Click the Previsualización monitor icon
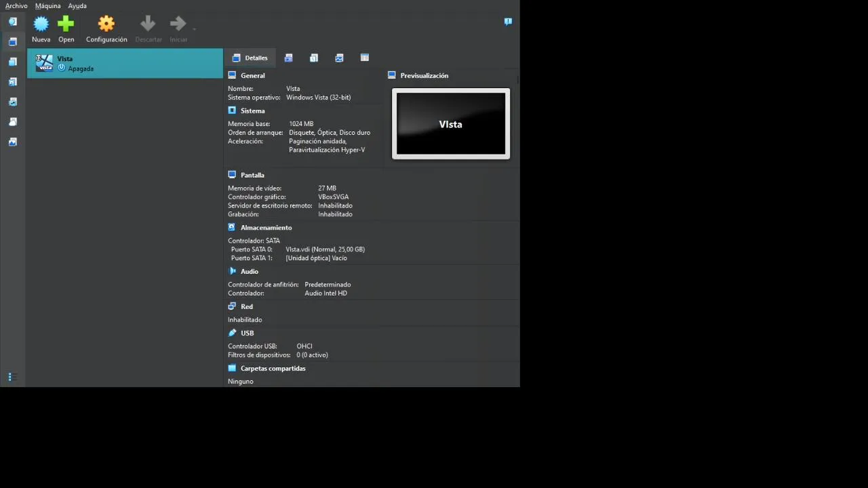 pyautogui.click(x=391, y=75)
